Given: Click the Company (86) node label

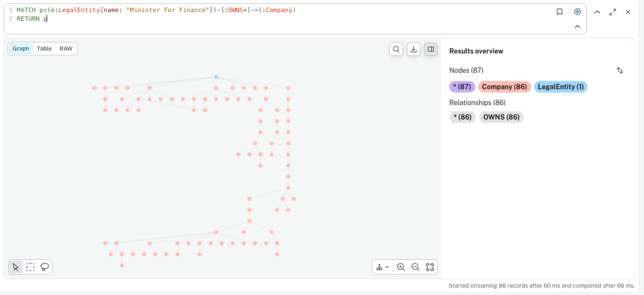Looking at the screenshot, I should [x=504, y=87].
